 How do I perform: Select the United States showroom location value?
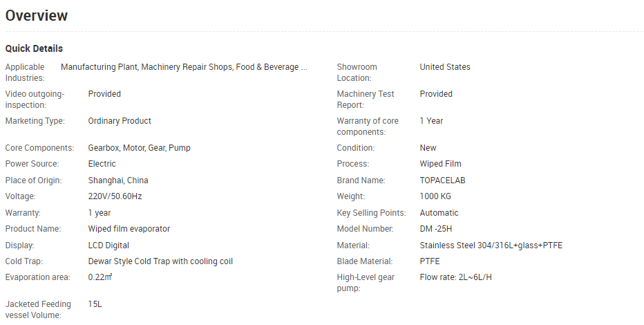pyautogui.click(x=444, y=67)
